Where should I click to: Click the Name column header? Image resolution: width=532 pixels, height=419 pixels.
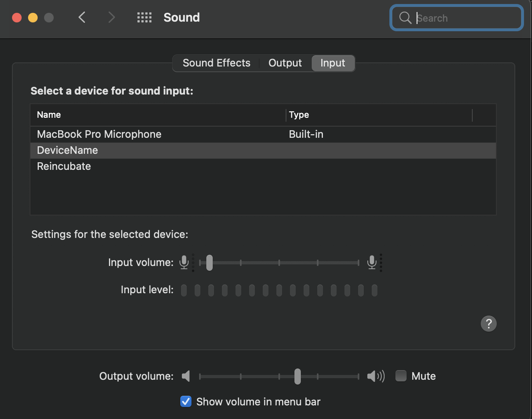click(49, 115)
